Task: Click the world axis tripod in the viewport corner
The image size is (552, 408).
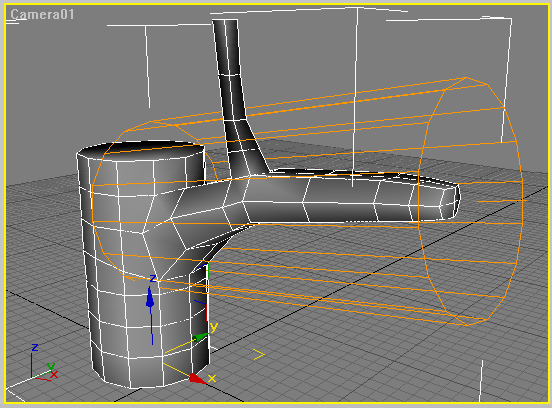Action: [43, 363]
